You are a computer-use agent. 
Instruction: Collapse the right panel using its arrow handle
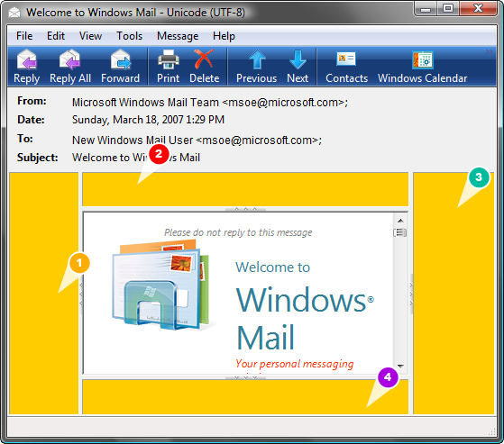(x=411, y=294)
